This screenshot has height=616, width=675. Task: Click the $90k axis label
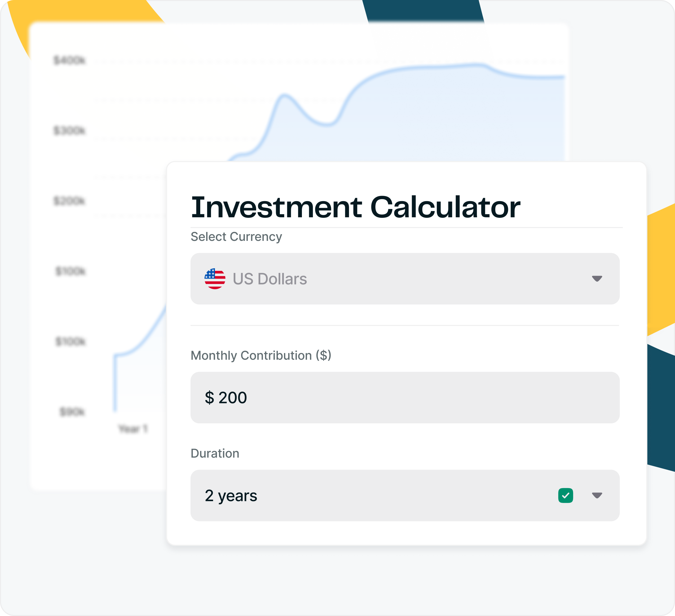[x=72, y=412]
